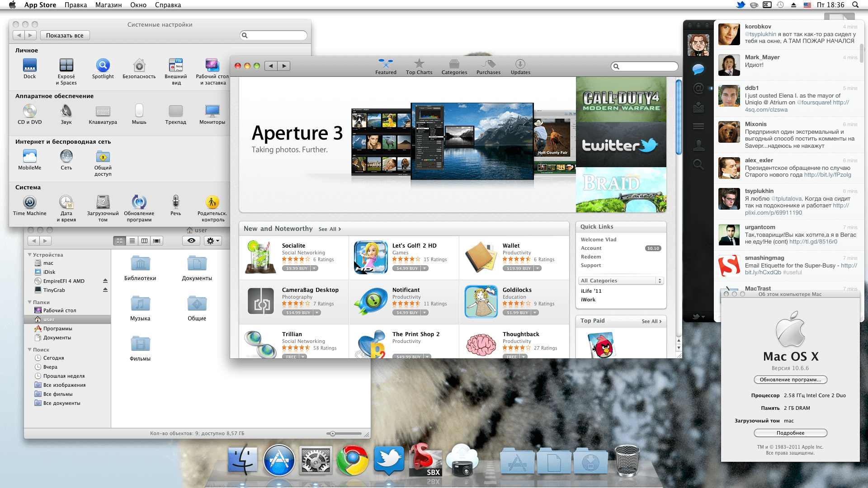Open the Call of Duty 4 banner
Image resolution: width=868 pixels, height=488 pixels.
tap(621, 99)
